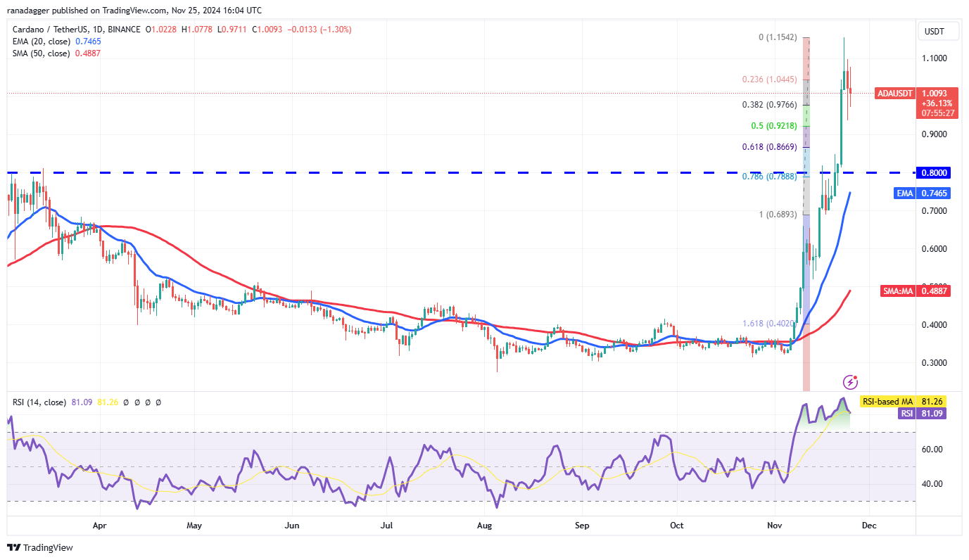Image resolution: width=969 pixels, height=560 pixels.
Task: Select the Fib 1.618 (0.4020) level label
Action: click(x=768, y=324)
